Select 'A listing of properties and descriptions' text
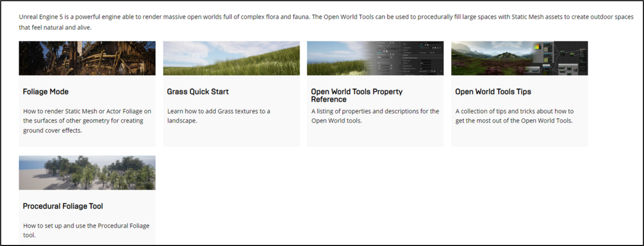This screenshot has height=246, width=644. click(375, 116)
